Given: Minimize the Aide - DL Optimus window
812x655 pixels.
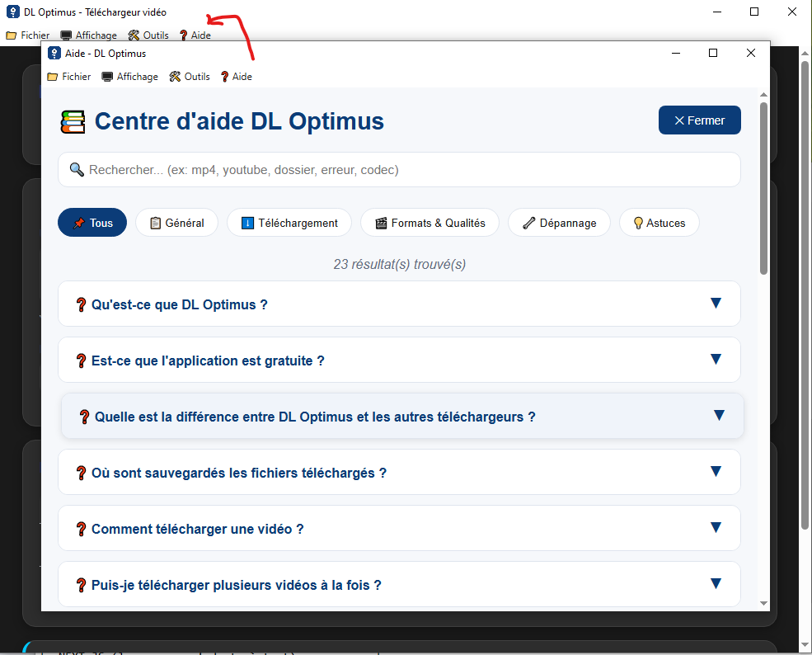Looking at the screenshot, I should coord(676,53).
